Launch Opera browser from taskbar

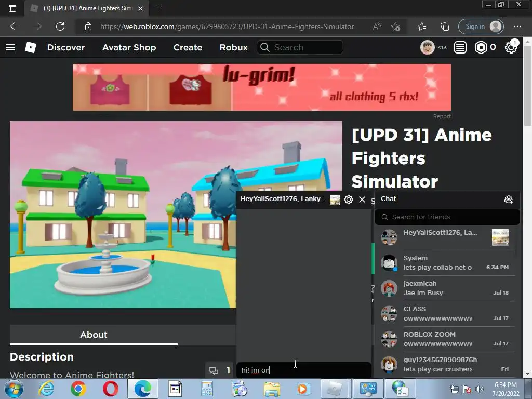tap(110, 389)
